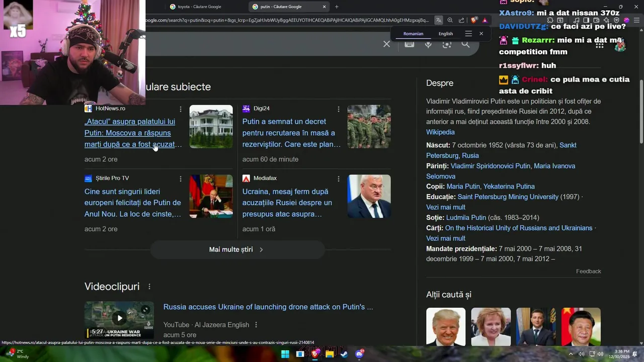Viewport: 644px width, 362px height.
Task: Open Maria Putin link under Copii
Action: click(463, 187)
